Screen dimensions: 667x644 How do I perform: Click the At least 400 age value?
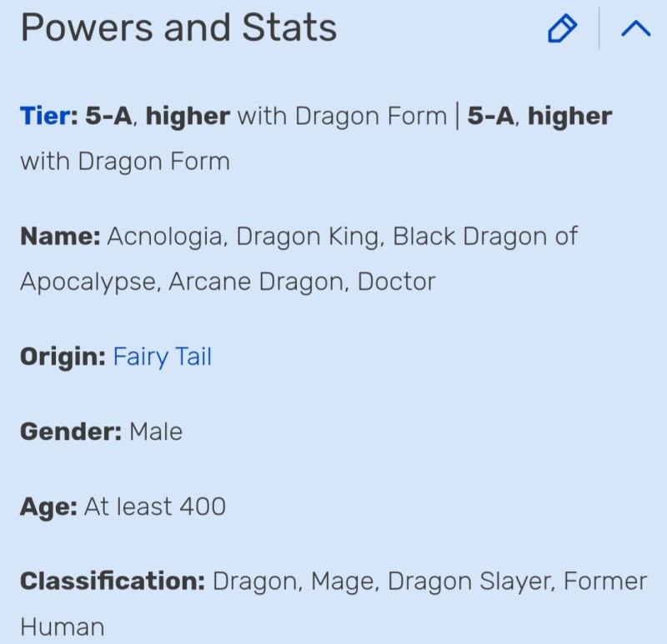pyautogui.click(x=155, y=506)
